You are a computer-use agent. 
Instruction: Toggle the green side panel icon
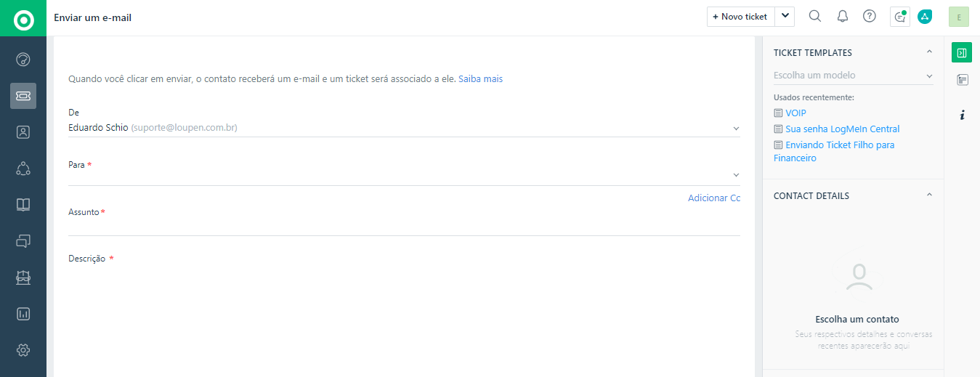[962, 52]
